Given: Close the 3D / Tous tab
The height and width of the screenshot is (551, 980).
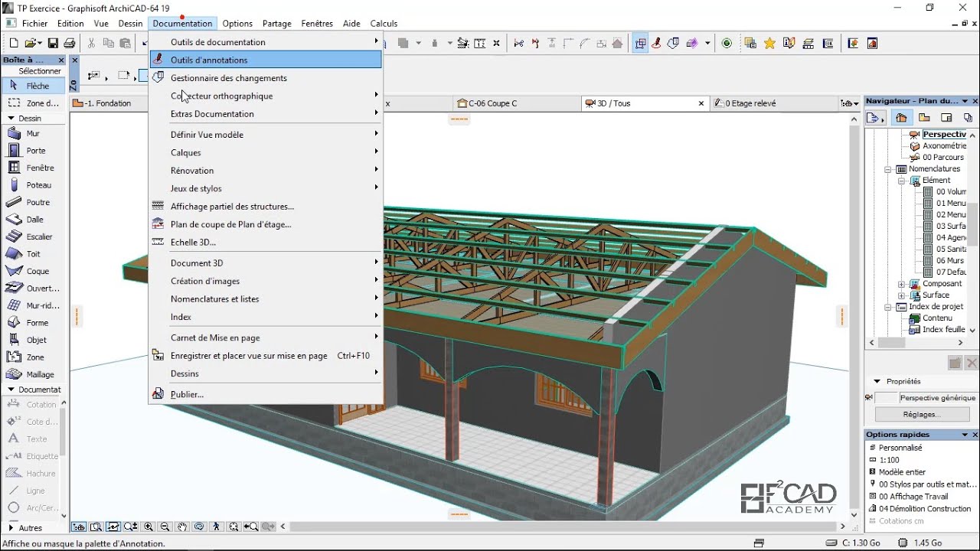Looking at the screenshot, I should coord(701,103).
